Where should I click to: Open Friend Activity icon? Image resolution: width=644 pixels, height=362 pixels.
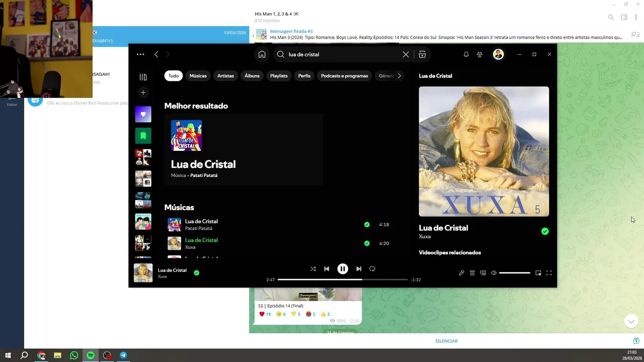click(479, 54)
